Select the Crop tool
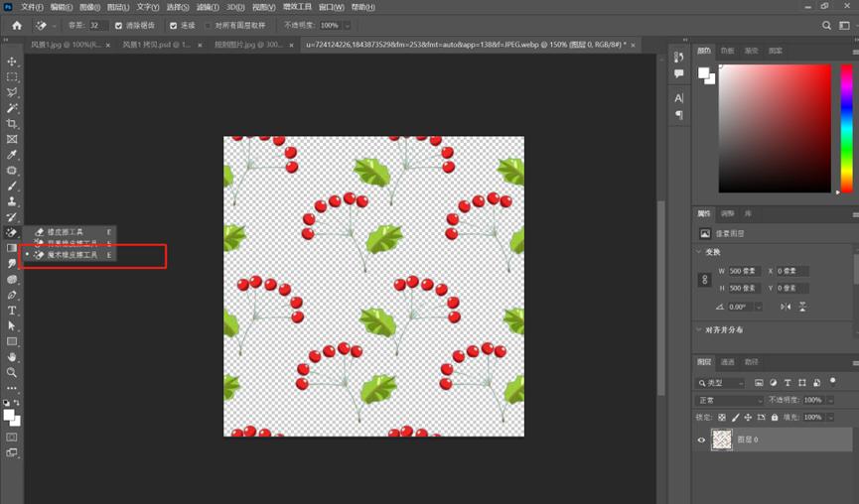859x504 pixels. 12,124
